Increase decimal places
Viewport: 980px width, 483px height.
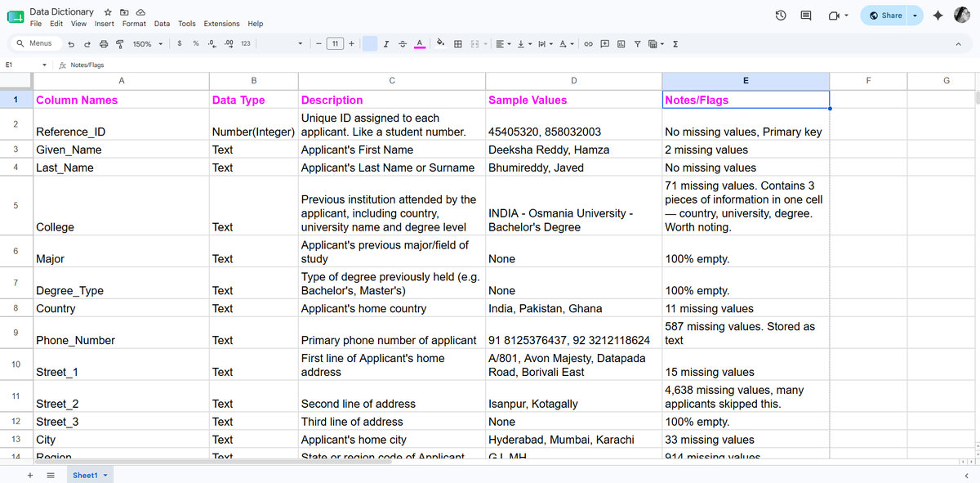(229, 44)
